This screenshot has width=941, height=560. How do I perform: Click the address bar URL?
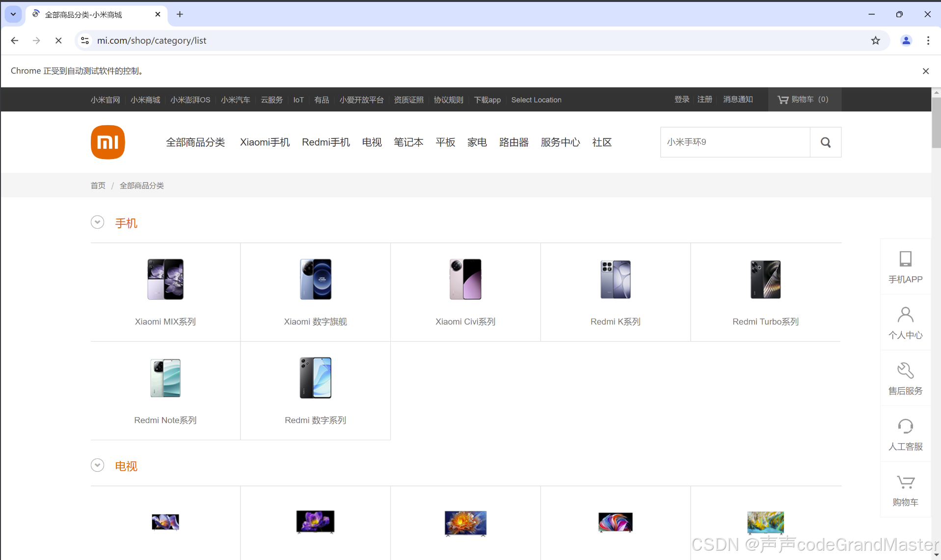tap(152, 41)
